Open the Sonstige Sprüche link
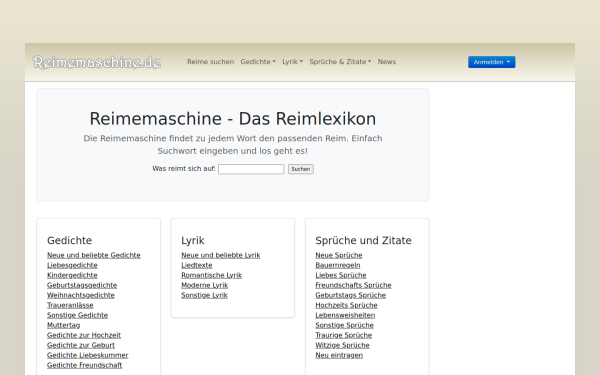The width and height of the screenshot is (600, 375). click(344, 325)
